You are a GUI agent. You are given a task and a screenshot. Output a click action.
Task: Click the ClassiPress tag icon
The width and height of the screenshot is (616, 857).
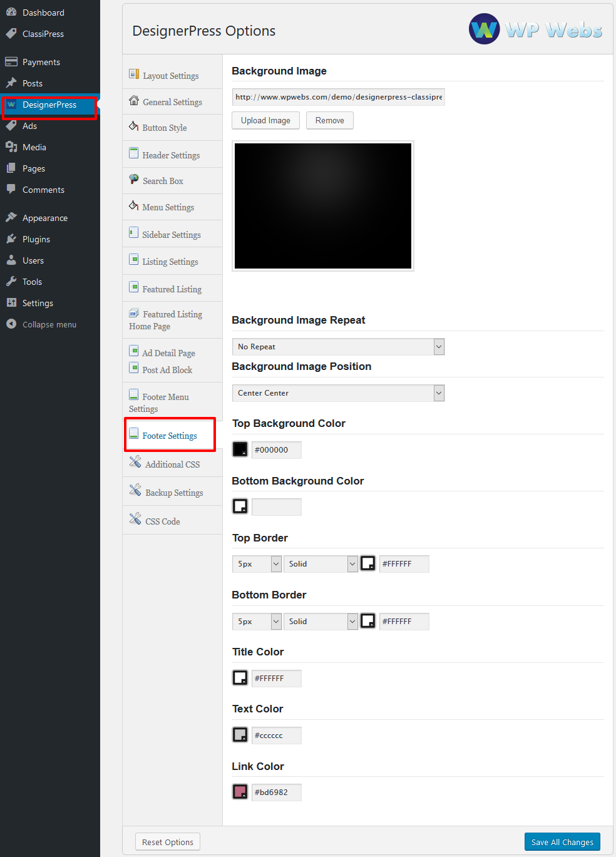[11, 34]
